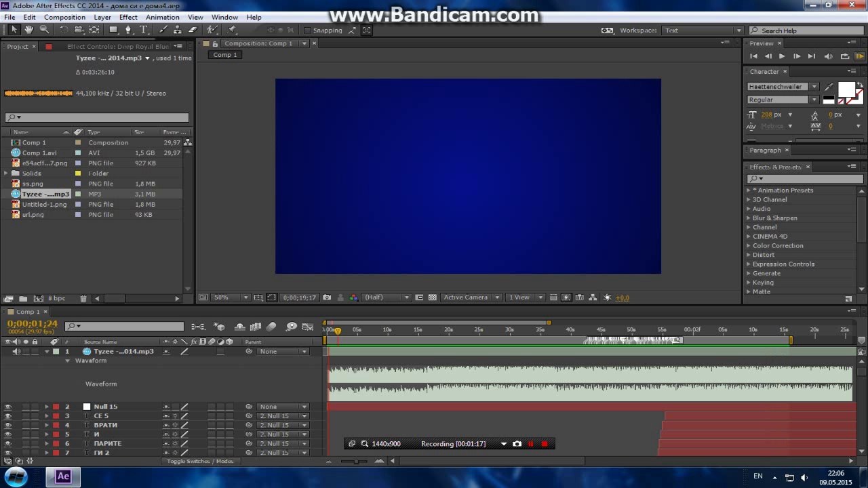This screenshot has width=868, height=488.
Task: Select the Clone Stamp tool
Action: (x=178, y=30)
